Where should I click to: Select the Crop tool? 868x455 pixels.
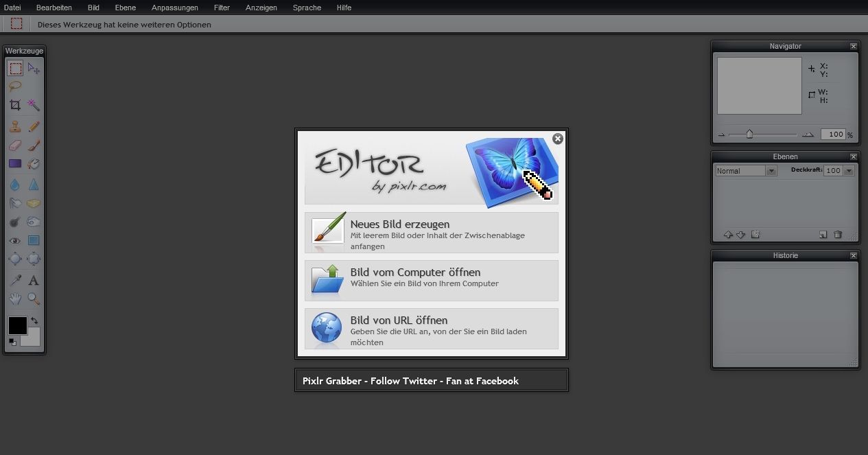pos(15,105)
